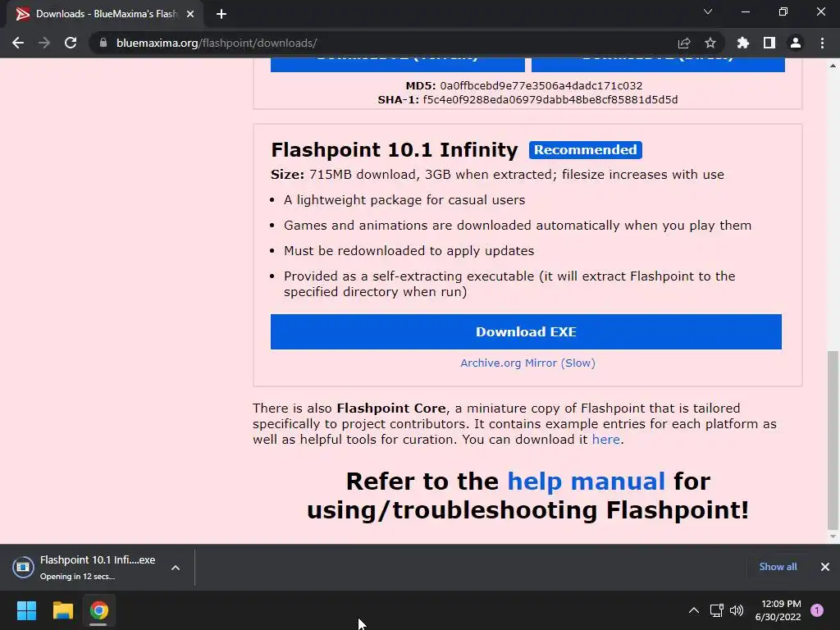Click the page vertical scrollbar thumb

tap(833, 440)
